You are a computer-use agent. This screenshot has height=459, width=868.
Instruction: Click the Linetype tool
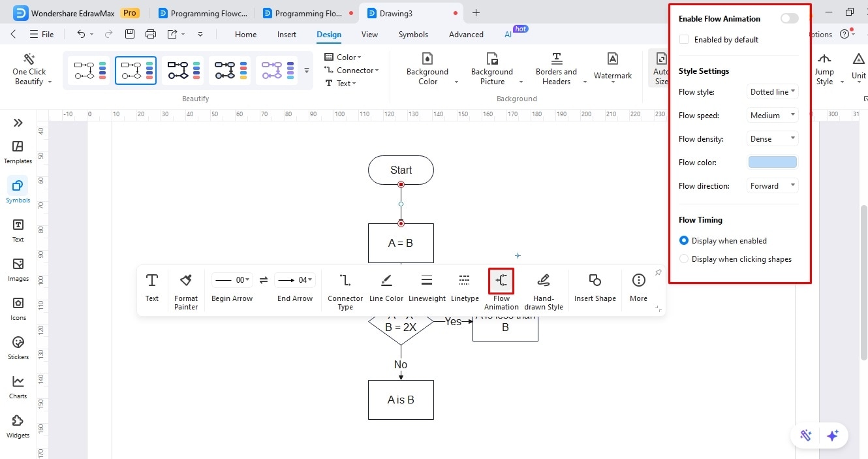tap(465, 287)
